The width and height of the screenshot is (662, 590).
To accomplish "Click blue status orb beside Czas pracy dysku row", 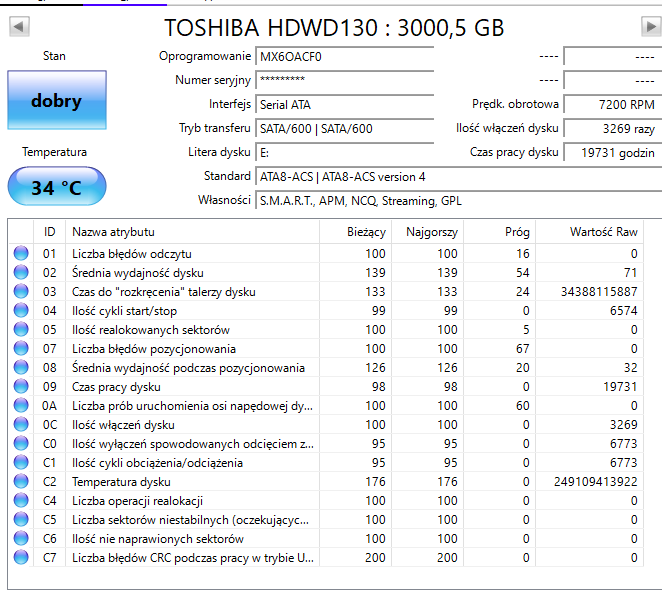I will [21, 387].
